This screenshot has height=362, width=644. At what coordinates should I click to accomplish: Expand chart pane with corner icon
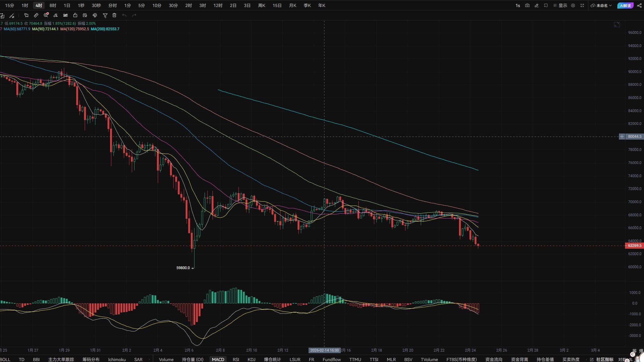617,24
